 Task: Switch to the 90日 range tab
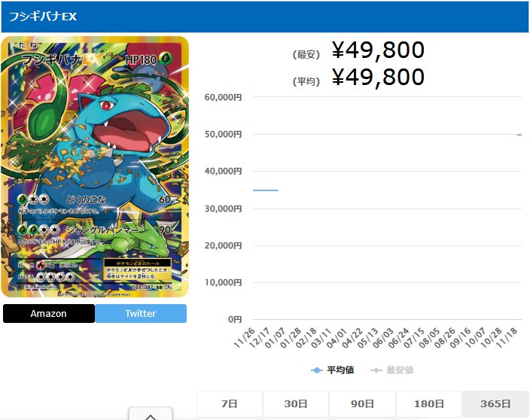362,403
